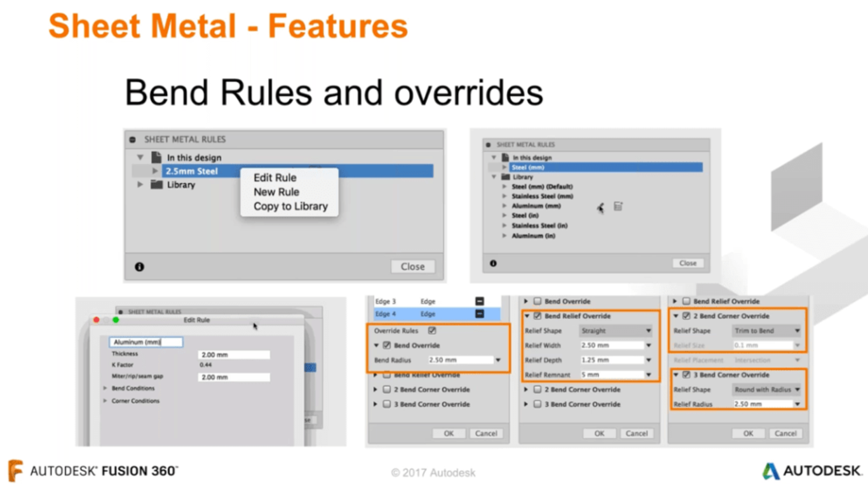Toggle the Override Rules checkbox

click(432, 331)
